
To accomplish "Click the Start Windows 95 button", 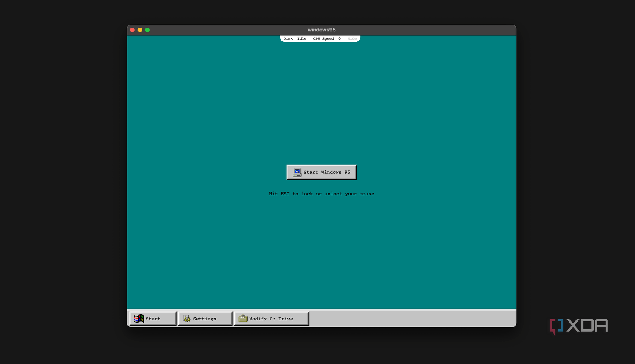I will (322, 172).
